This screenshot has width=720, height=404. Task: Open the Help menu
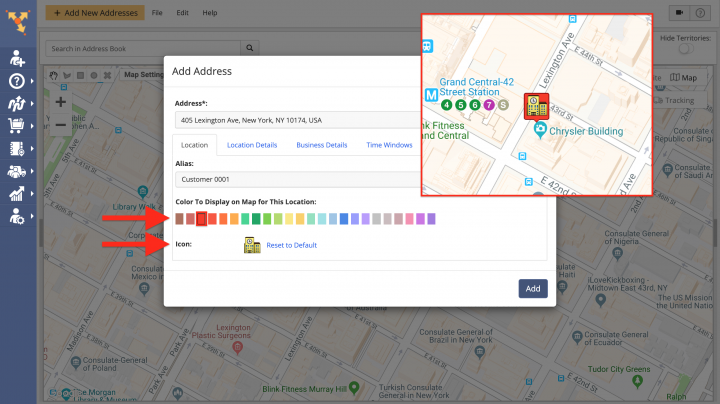pos(210,13)
